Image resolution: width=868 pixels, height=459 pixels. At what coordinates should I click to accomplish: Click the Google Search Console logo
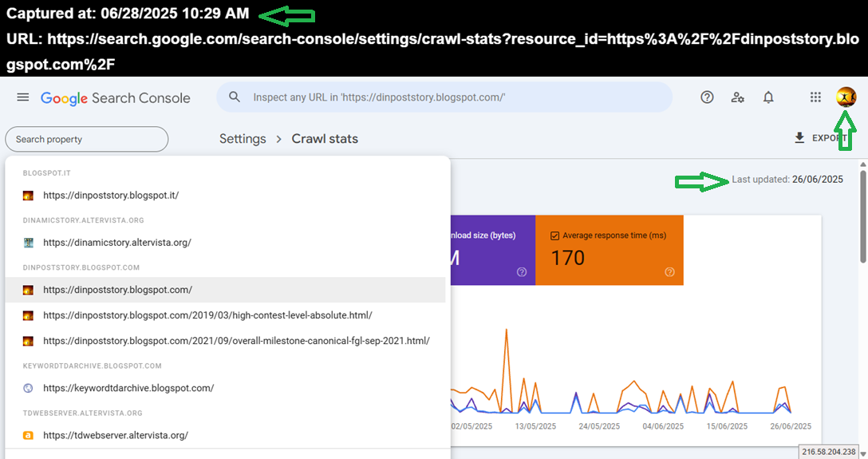[x=115, y=98]
